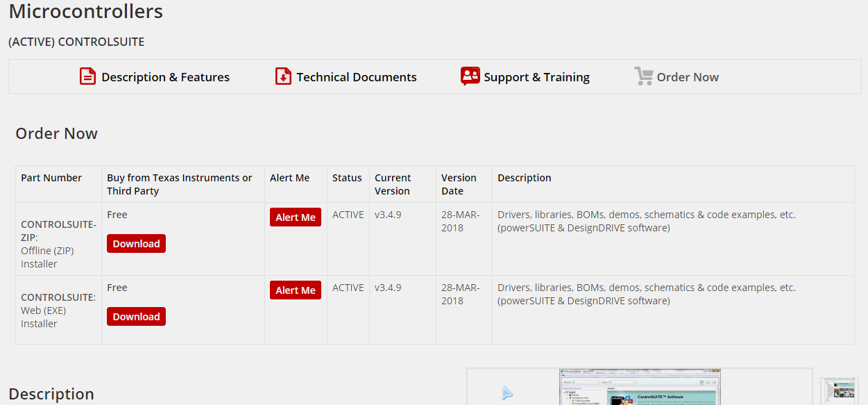Click Alert Me for the ZIP installer row
The height and width of the screenshot is (405, 868).
tap(296, 217)
